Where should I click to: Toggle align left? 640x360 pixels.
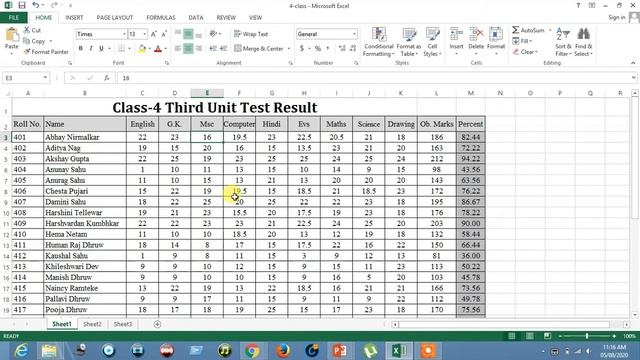click(178, 49)
